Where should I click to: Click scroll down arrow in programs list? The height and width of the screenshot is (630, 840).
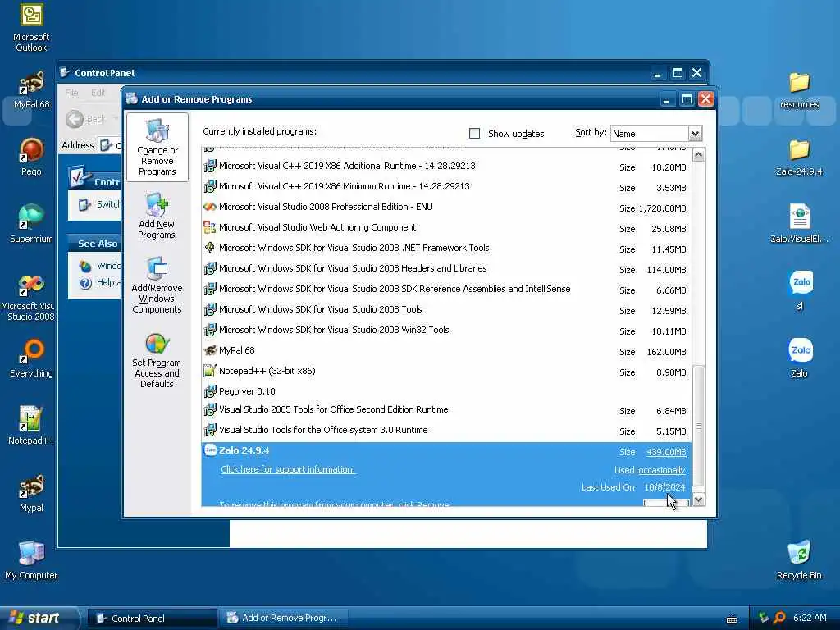point(699,500)
